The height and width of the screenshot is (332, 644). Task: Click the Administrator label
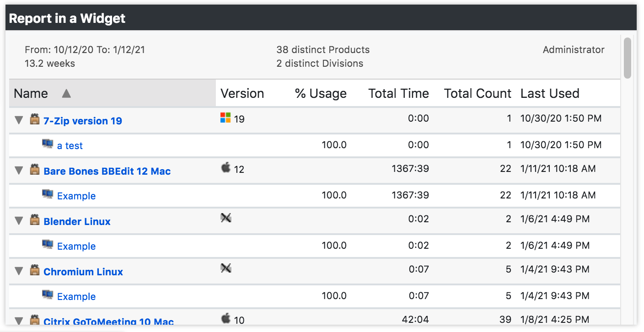(x=574, y=50)
